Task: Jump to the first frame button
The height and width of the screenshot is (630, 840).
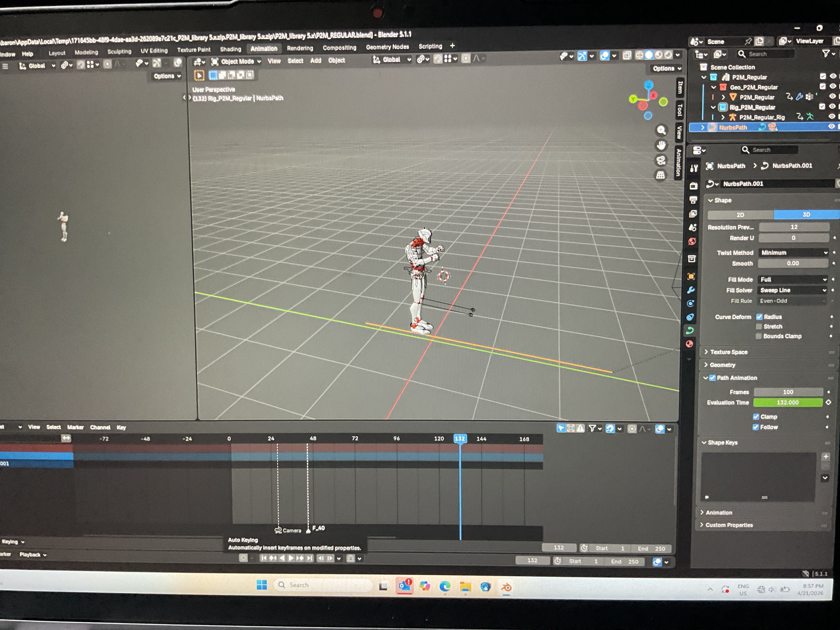Action: pyautogui.click(x=264, y=558)
